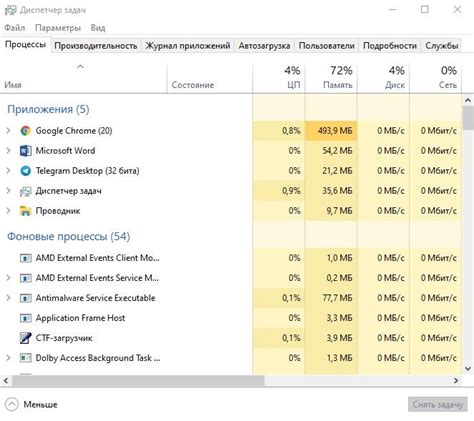The width and height of the screenshot is (474, 421).
Task: Click the Проводник folder icon
Action: coord(26,211)
